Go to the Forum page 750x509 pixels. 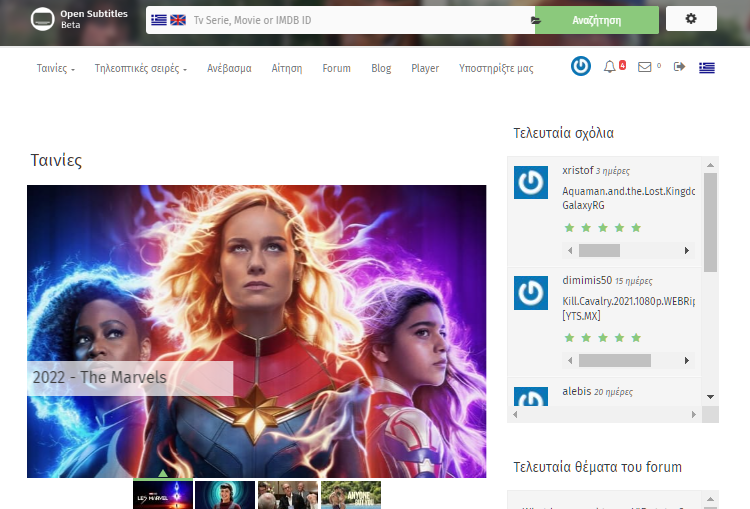coord(336,68)
